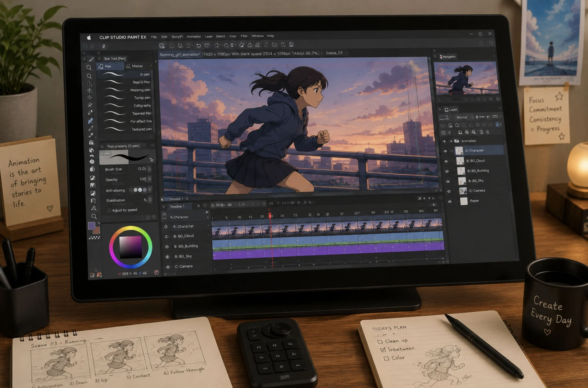Toggle the C: Camera track eye in timeline
Viewport: 588px width, 388px height.
pyautogui.click(x=168, y=267)
